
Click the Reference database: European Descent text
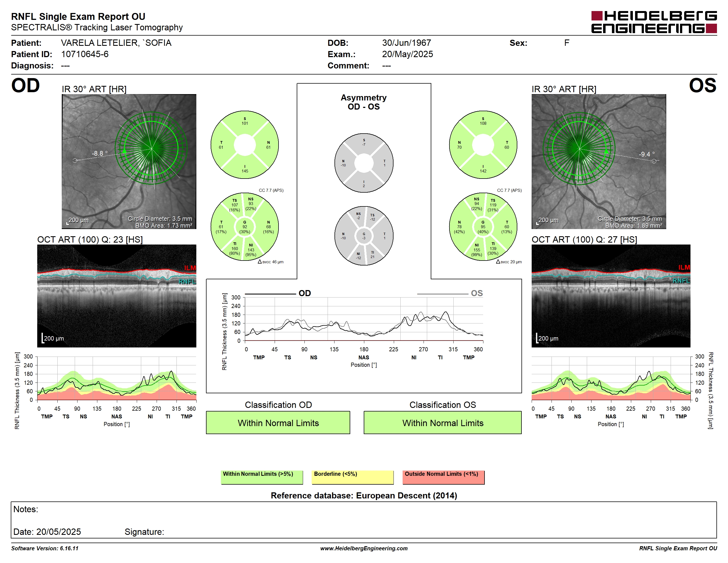point(364,495)
